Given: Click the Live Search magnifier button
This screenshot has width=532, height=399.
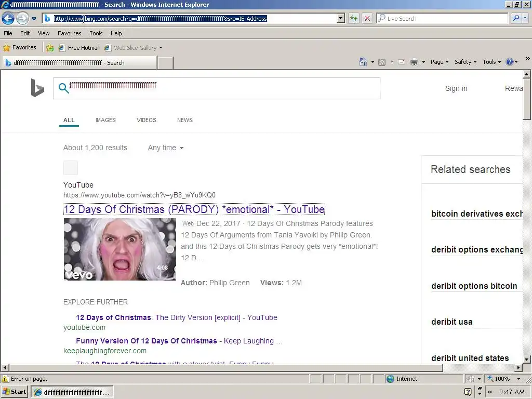Looking at the screenshot, I should point(516,18).
